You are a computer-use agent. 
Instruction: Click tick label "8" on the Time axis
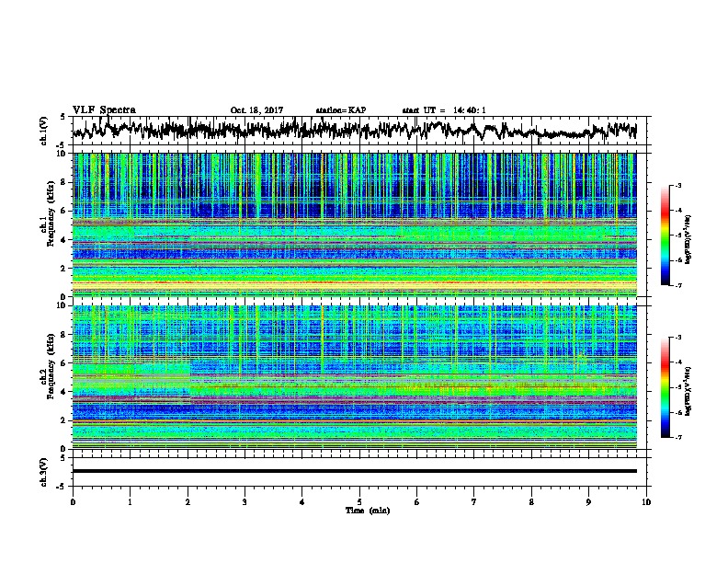tap(531, 502)
